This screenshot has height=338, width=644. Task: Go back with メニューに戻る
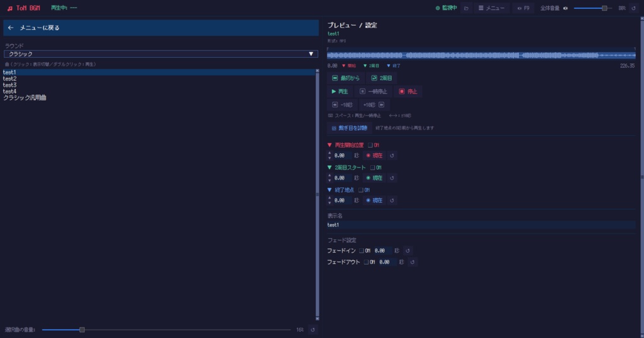pyautogui.click(x=161, y=28)
